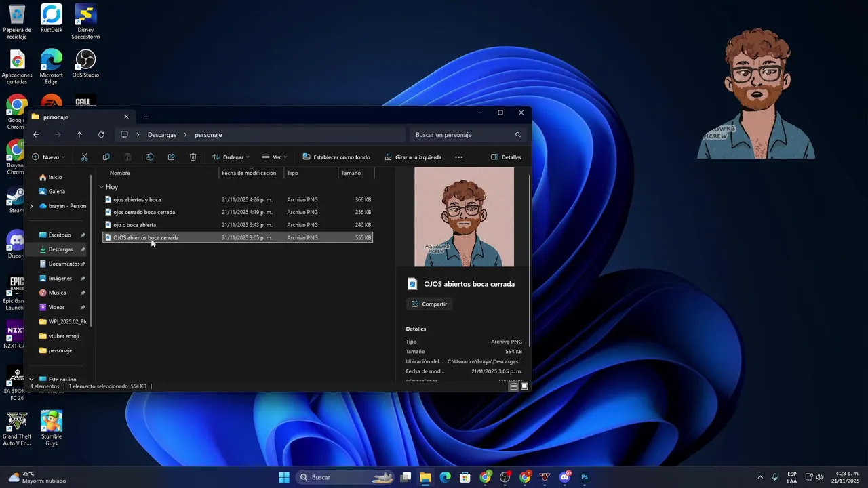Image resolution: width=868 pixels, height=488 pixels.
Task: Collapse the Hoy group
Action: [101, 187]
